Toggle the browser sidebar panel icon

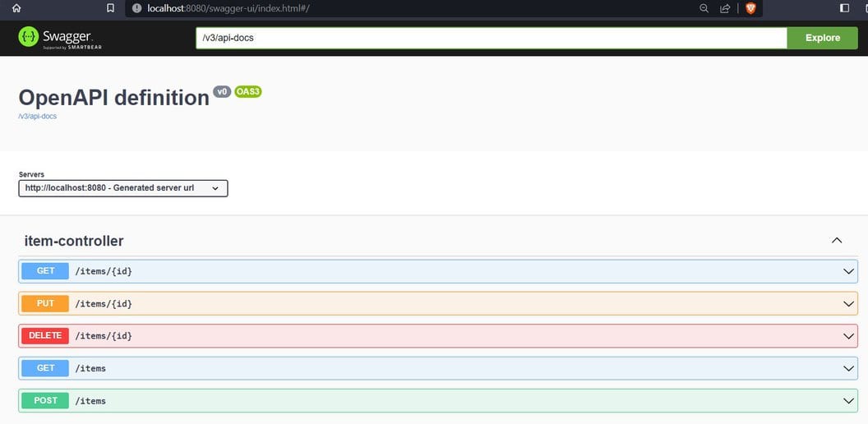click(845, 8)
